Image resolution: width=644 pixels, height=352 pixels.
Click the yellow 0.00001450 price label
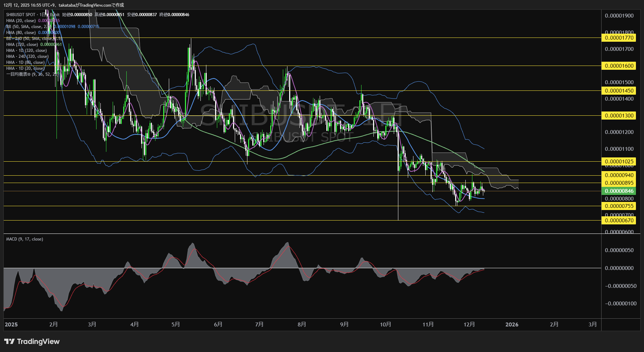click(x=619, y=91)
